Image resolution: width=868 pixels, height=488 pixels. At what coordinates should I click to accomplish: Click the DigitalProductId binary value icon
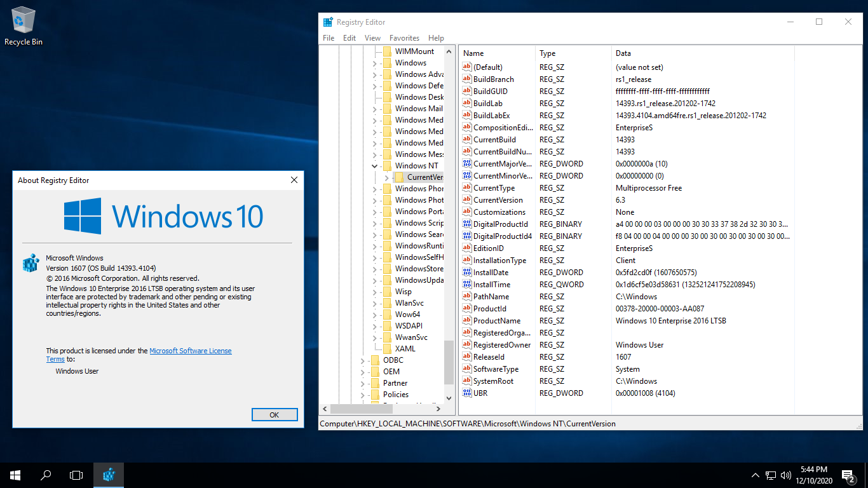467,224
